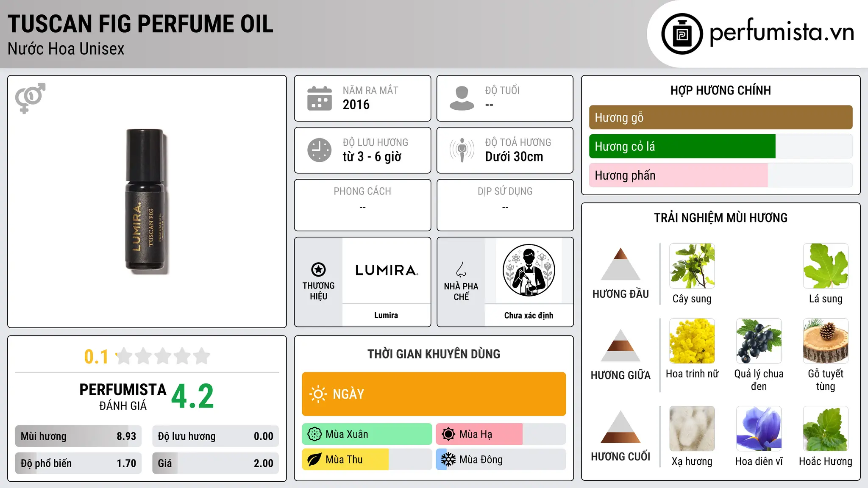
Task: Click the Hương phấn accord bar
Action: point(721,175)
